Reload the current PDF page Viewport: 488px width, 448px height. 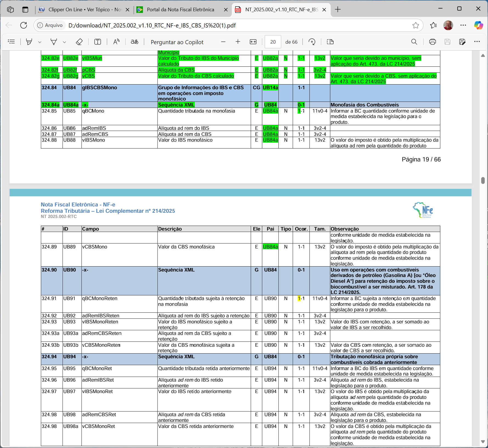24,26
